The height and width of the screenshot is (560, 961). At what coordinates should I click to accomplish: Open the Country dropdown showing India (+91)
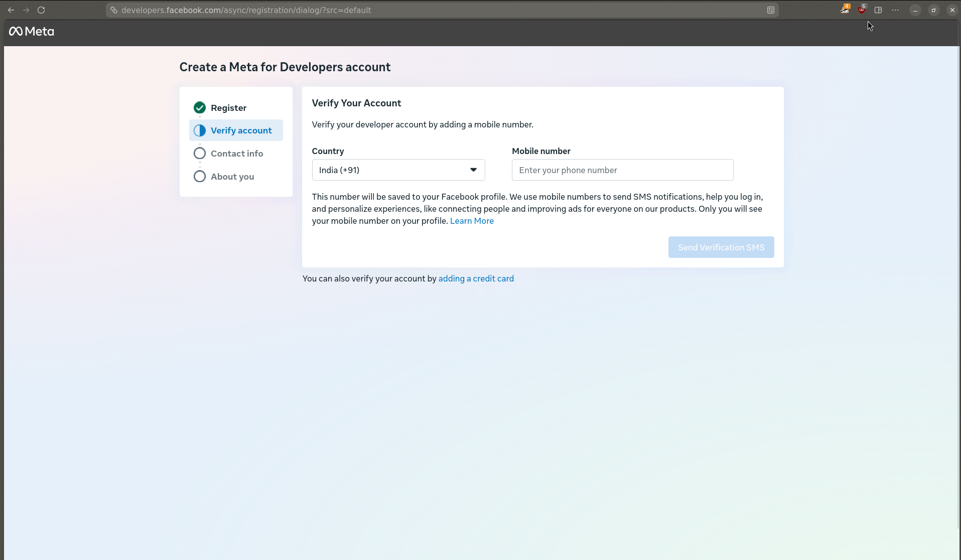coord(398,170)
